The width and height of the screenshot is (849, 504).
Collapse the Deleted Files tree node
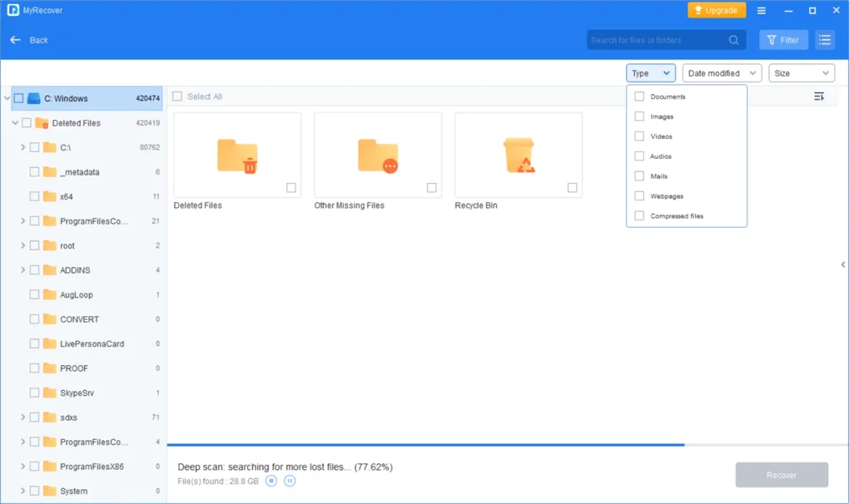point(15,123)
